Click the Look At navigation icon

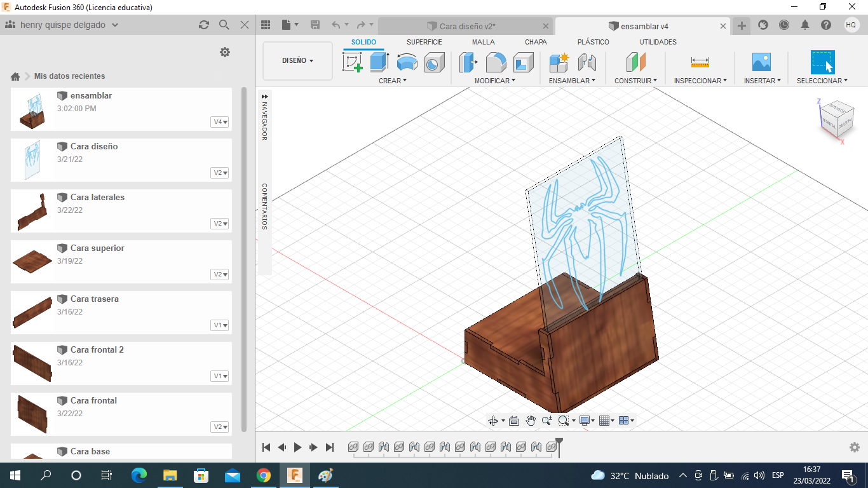pos(514,421)
